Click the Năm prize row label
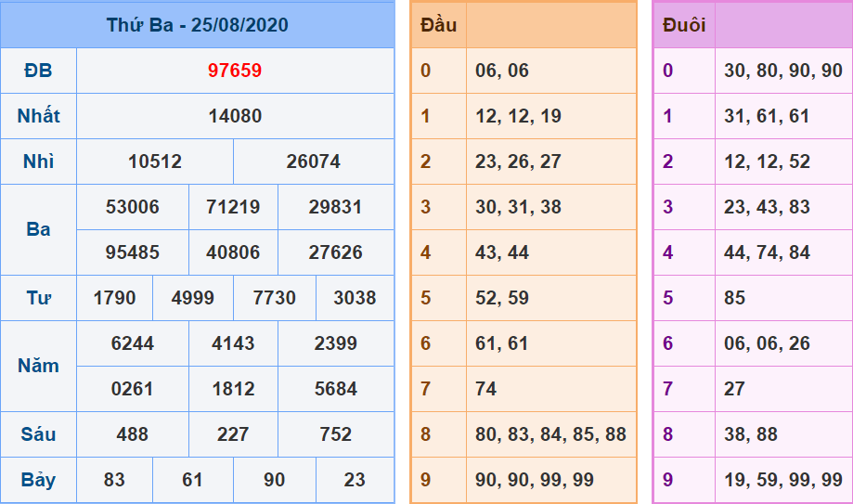Screen dimensions: 853x504 [38, 366]
